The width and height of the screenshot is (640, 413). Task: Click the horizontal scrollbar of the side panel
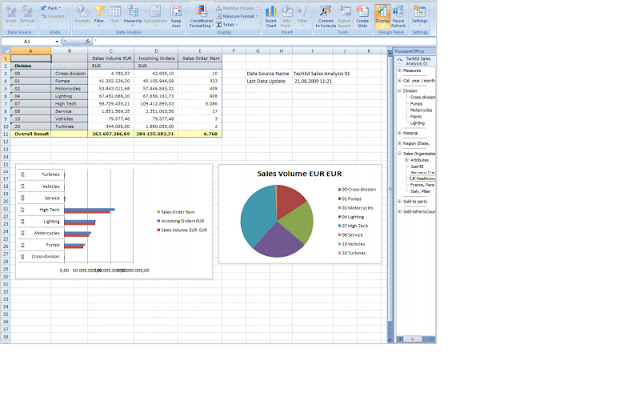416,339
